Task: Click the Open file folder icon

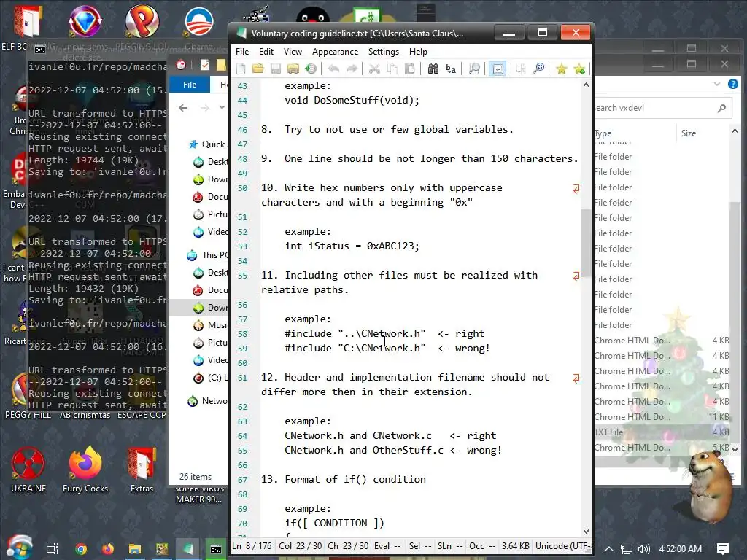Action: (x=258, y=69)
